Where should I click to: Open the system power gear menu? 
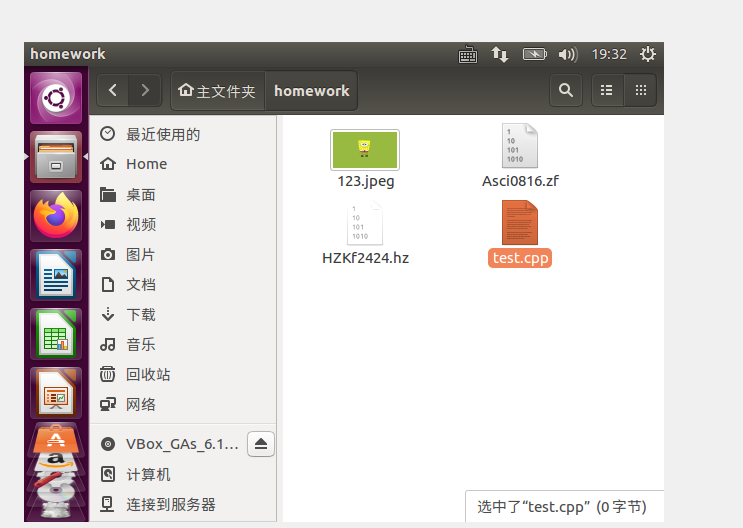click(648, 54)
